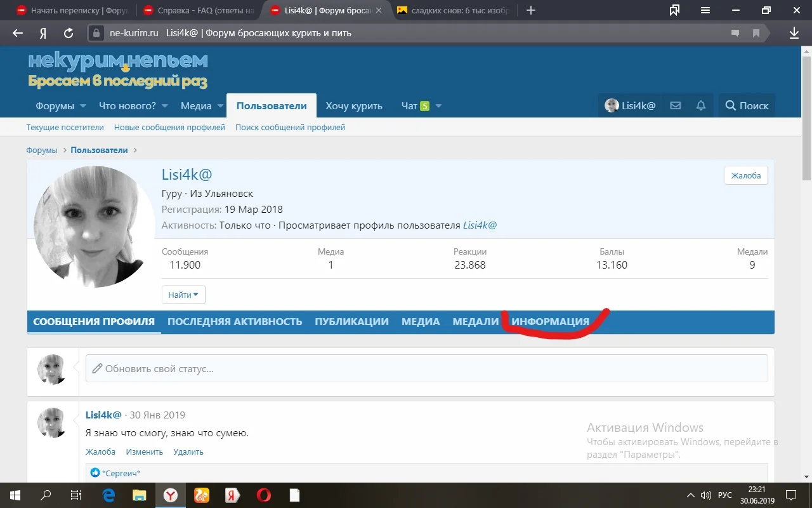
Task: Switch to the МЕДАЛИ profile tab
Action: [x=475, y=321]
